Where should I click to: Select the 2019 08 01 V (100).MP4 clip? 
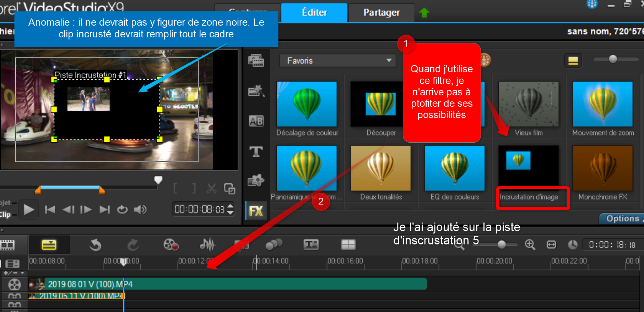point(227,284)
